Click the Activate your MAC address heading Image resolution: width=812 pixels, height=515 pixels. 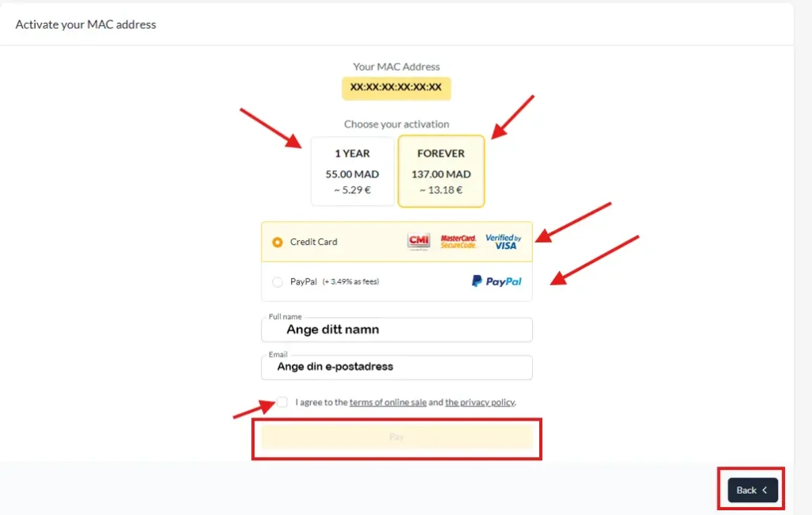pos(86,25)
